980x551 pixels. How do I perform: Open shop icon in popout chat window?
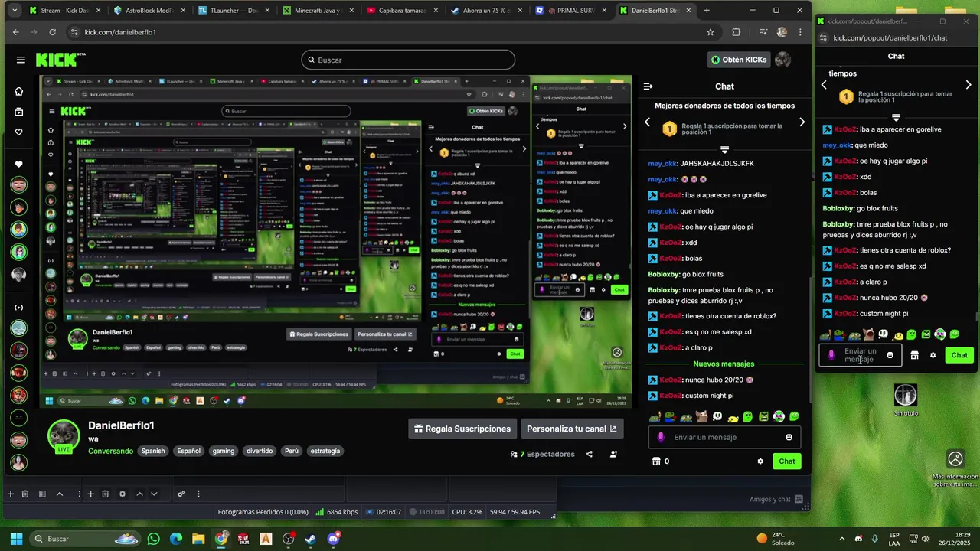914,355
